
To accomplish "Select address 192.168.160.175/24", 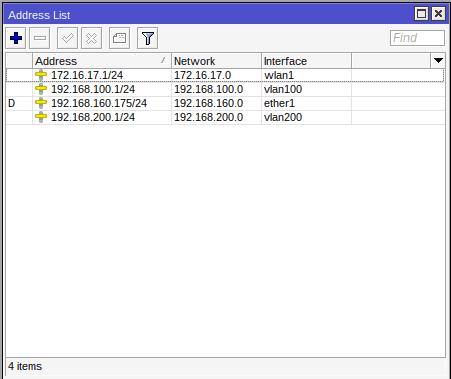I will [x=99, y=103].
